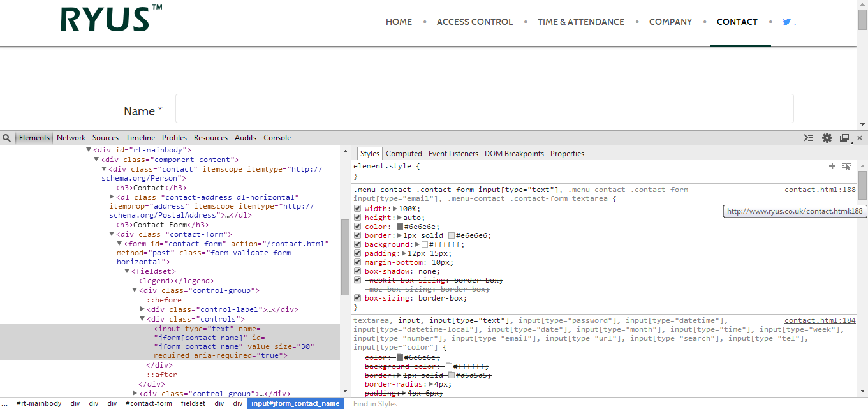The width and height of the screenshot is (868, 409).
Task: Expand the control-label div node
Action: coord(142,309)
